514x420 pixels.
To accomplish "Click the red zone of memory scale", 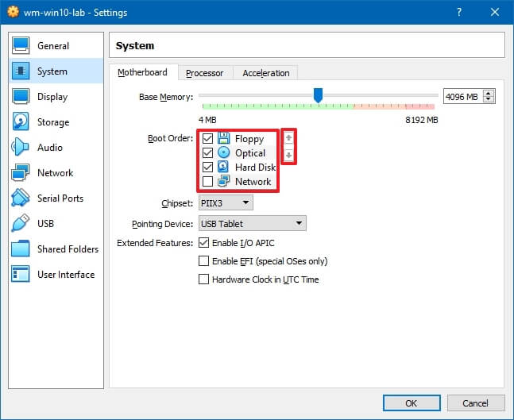I will click(x=420, y=106).
